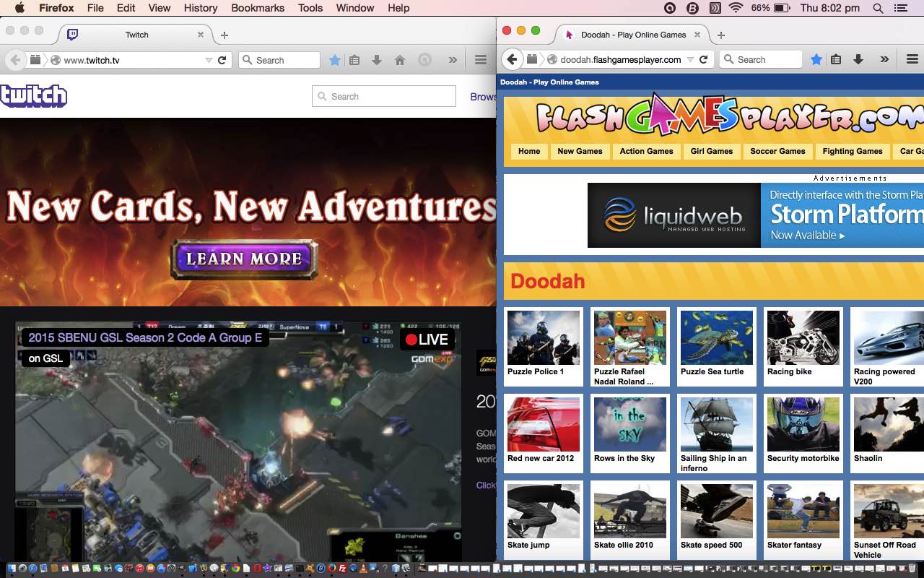Open Action Games category link
This screenshot has width=924, height=578.
(x=646, y=151)
